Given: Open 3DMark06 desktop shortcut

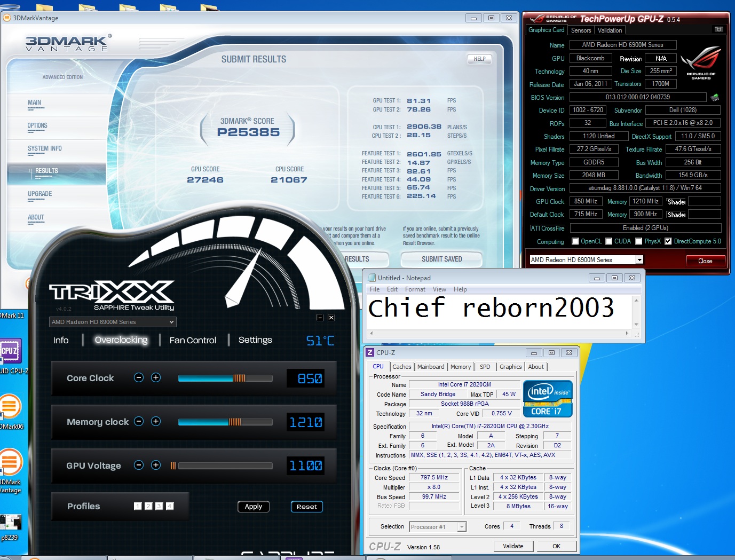Looking at the screenshot, I should pyautogui.click(x=11, y=412).
